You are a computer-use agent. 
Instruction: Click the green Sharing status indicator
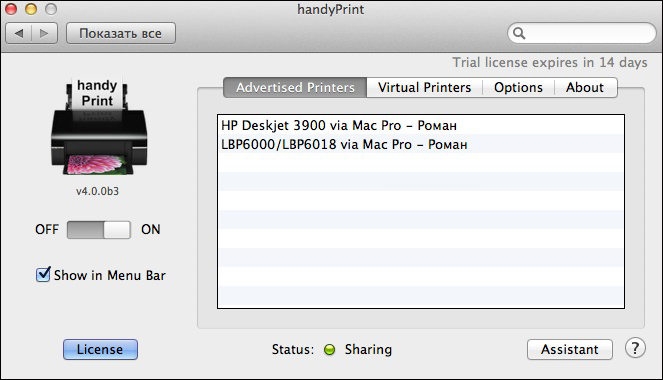pos(329,350)
